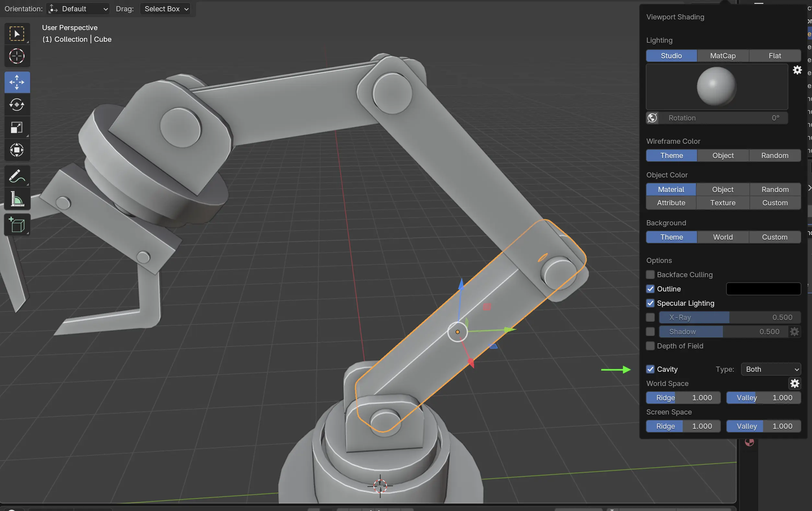This screenshot has width=812, height=511.
Task: Open studio light preferences gear icon
Action: pos(797,70)
